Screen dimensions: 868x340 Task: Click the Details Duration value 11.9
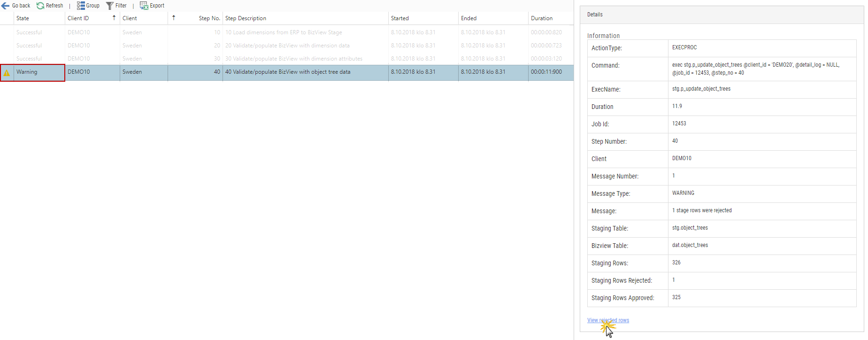tap(677, 106)
